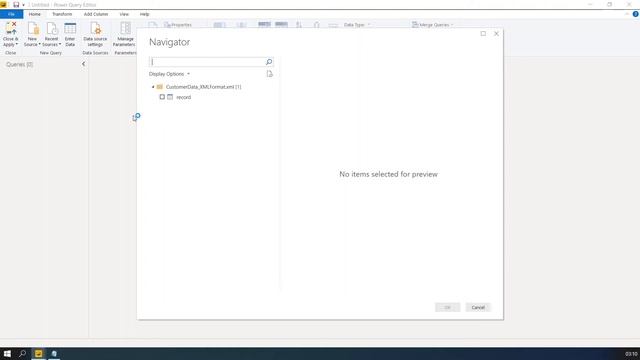Click the taskbar clock showing 03:10

click(631, 354)
